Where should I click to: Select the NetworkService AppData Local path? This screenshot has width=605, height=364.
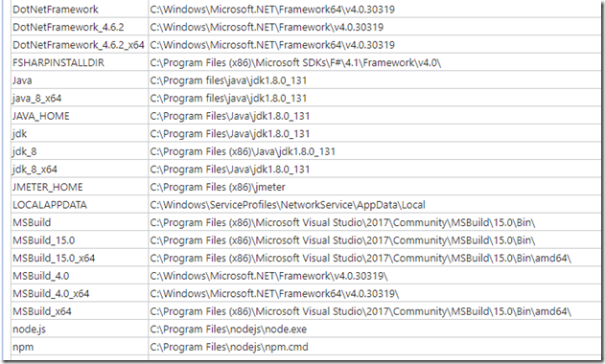[288, 205]
